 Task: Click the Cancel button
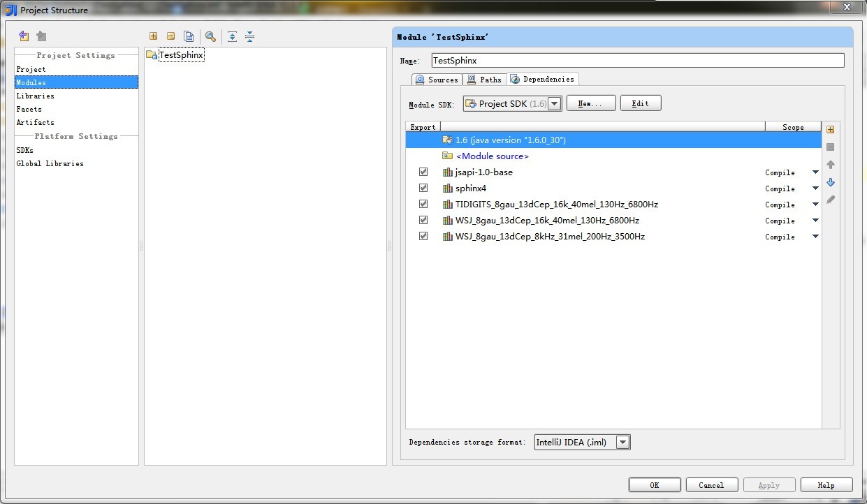pos(711,485)
